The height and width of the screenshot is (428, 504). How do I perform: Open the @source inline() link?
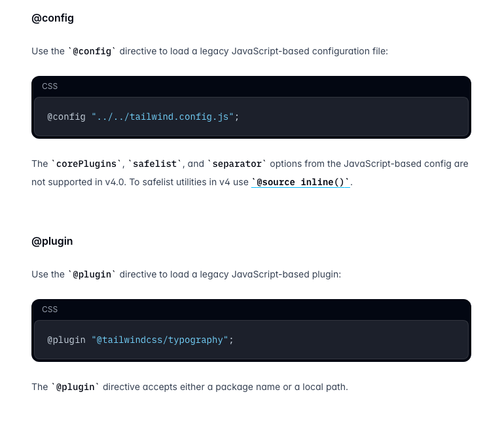tap(301, 183)
